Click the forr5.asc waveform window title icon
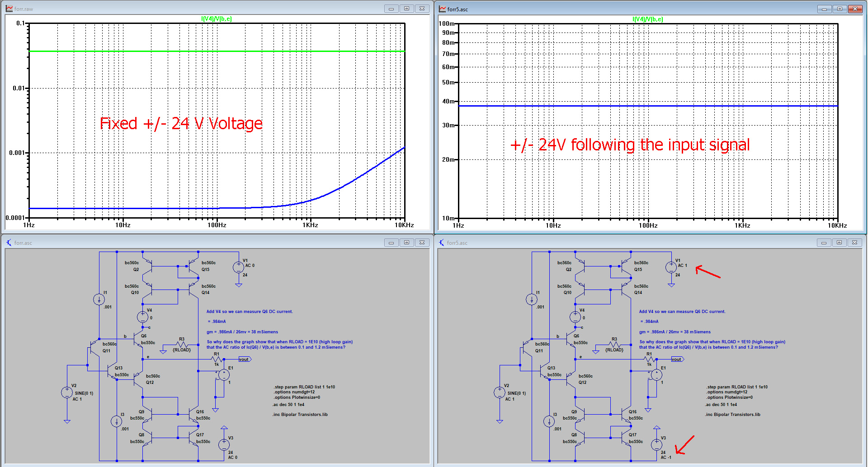 (442, 9)
